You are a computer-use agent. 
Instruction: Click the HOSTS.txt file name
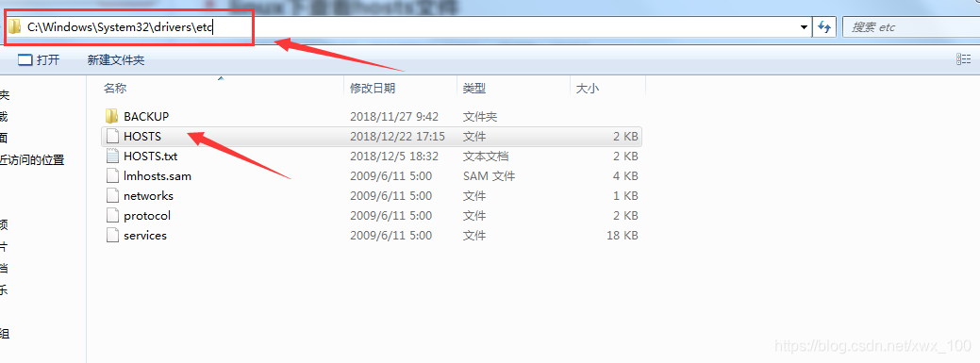[151, 157]
